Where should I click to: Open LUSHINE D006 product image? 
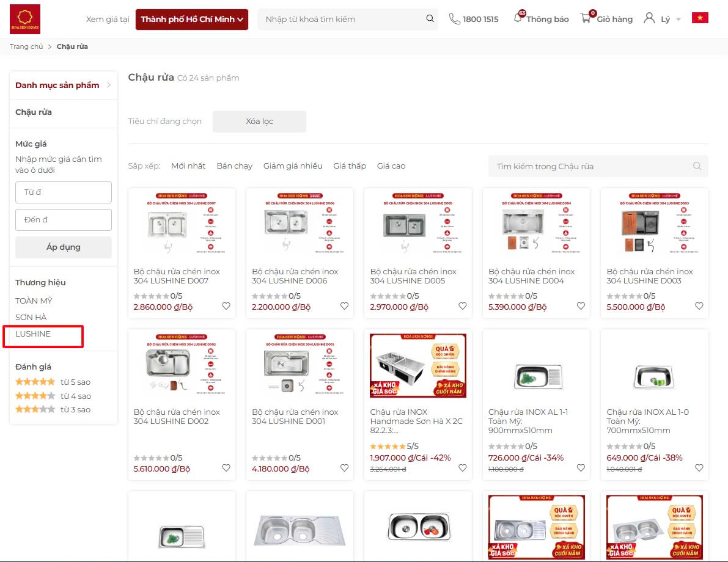300,224
